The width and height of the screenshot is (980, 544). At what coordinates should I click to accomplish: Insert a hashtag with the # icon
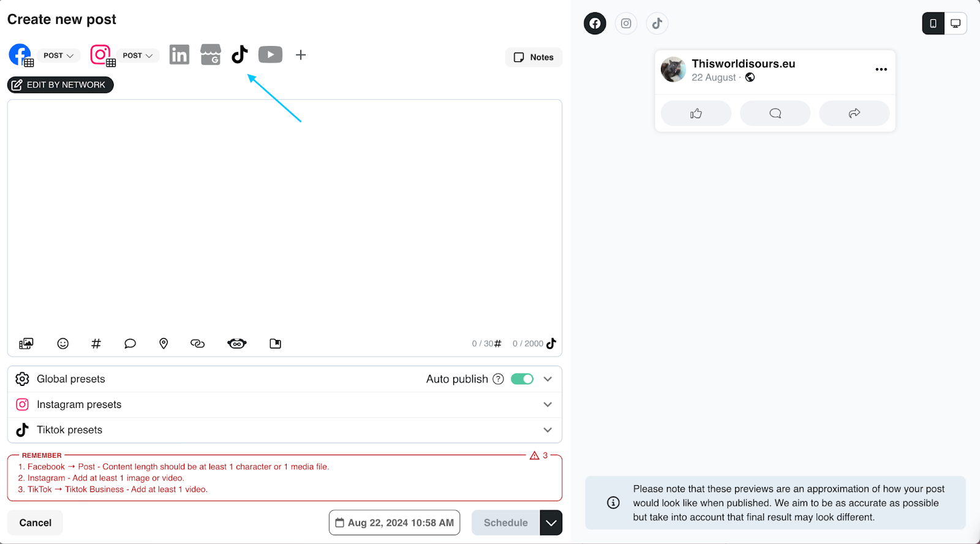(x=96, y=344)
